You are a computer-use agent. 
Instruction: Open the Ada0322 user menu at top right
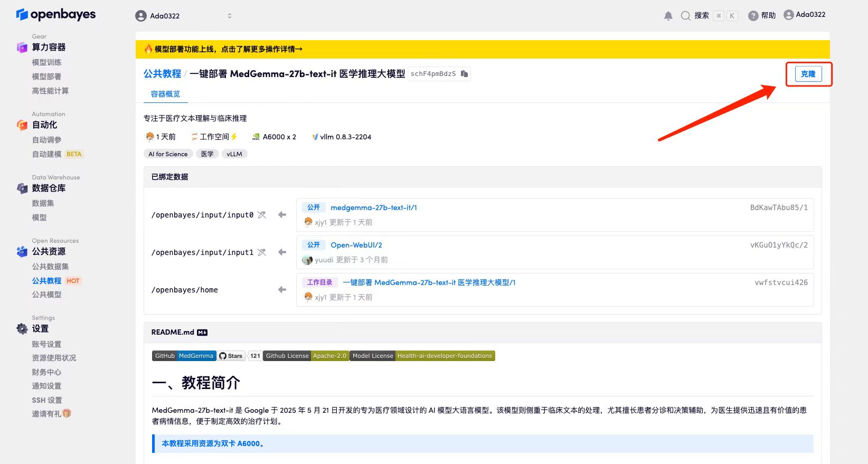[804, 15]
